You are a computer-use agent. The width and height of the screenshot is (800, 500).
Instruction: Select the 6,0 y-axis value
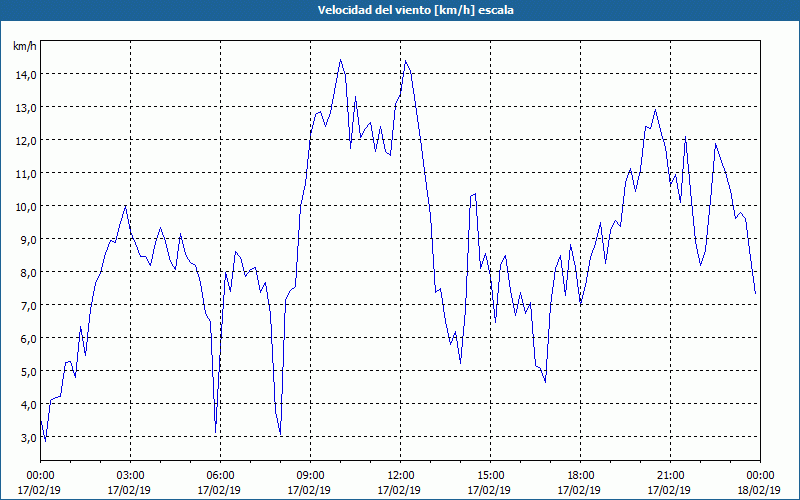tap(28, 338)
